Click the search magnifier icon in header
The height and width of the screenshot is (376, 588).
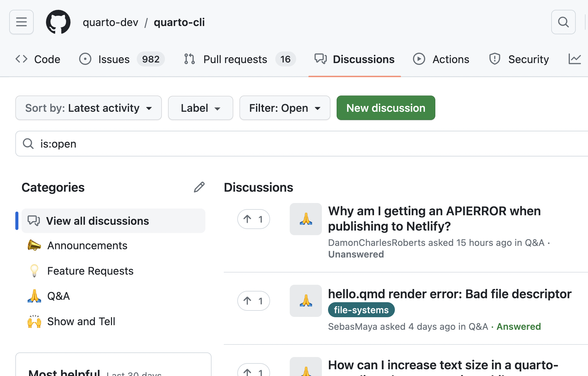(x=563, y=22)
